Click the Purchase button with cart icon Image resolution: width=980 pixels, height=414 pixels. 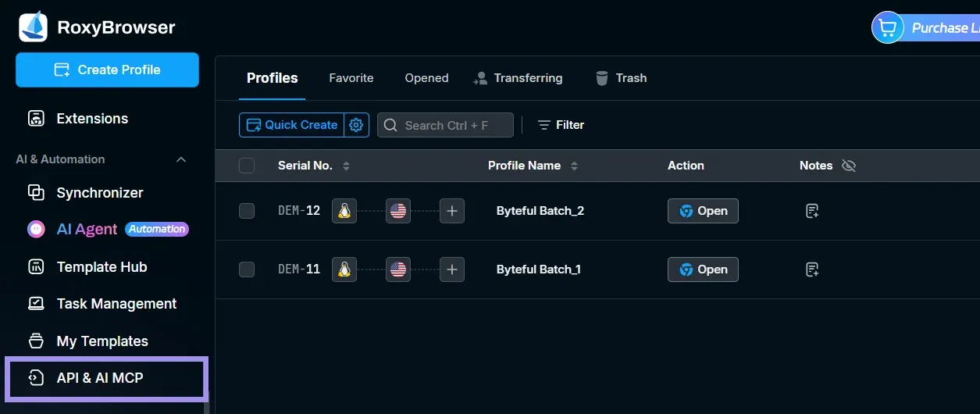[926, 28]
